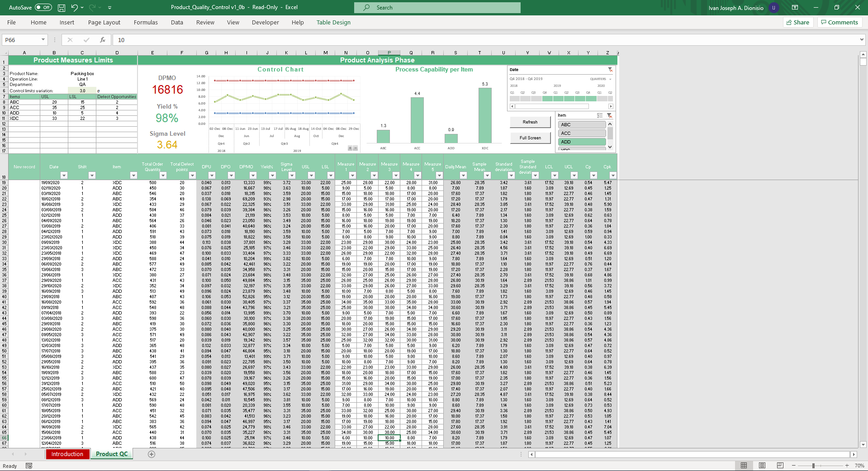The width and height of the screenshot is (868, 471).
Task: Select Q2 2019 on the Date timeline
Action: point(569,99)
